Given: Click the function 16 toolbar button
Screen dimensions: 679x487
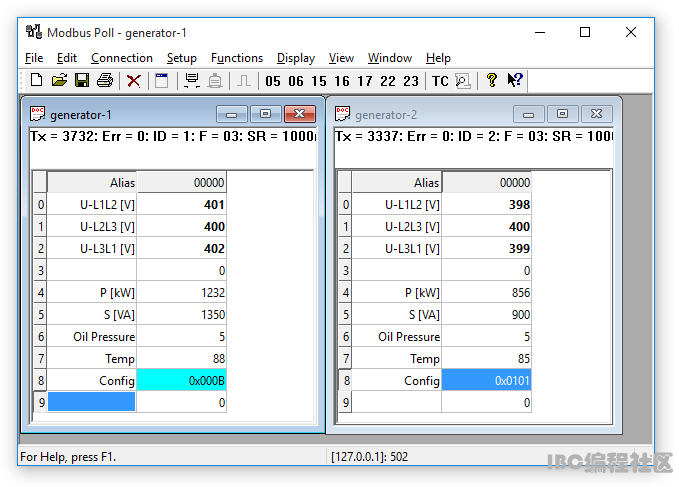Looking at the screenshot, I should point(342,82).
